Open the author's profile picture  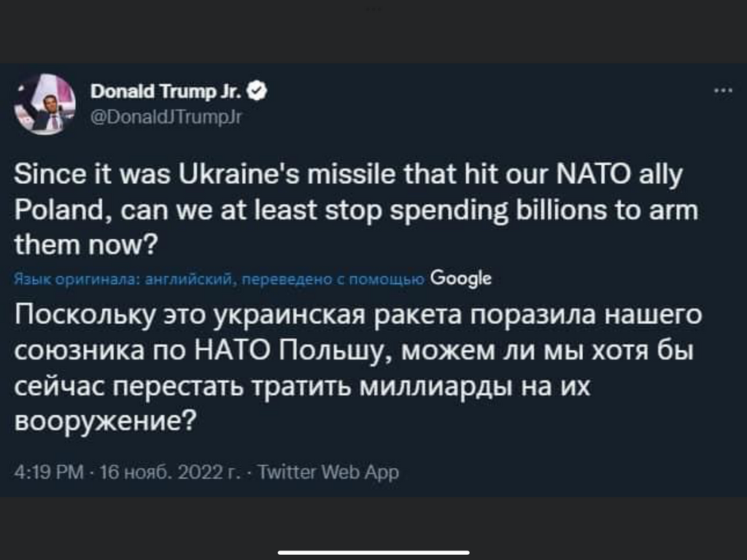(44, 103)
